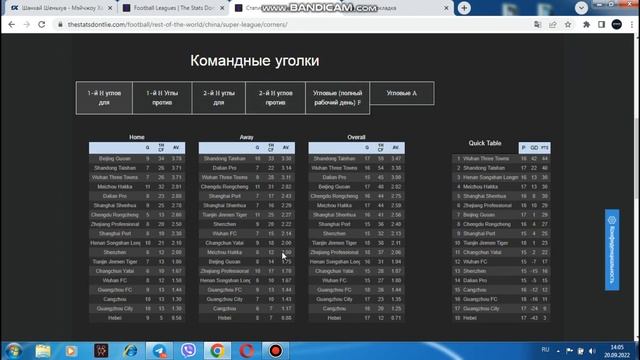This screenshot has height=360, width=640.
Task: Click the 'Away' table heading
Action: click(x=247, y=137)
